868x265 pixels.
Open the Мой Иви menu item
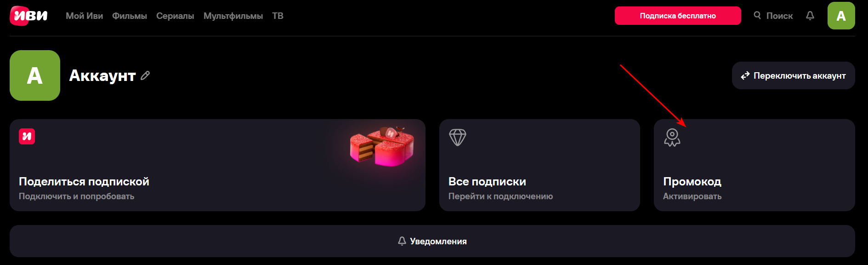(84, 16)
